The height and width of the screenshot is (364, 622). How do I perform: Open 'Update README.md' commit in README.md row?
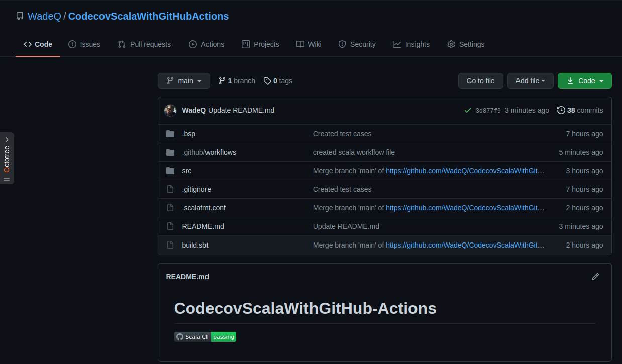(x=346, y=226)
